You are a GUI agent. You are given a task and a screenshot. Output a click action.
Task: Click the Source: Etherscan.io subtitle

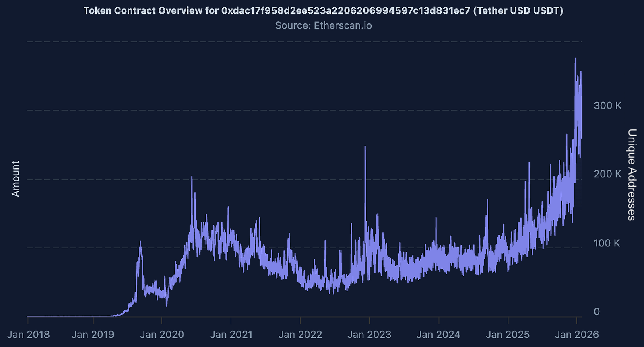(323, 25)
